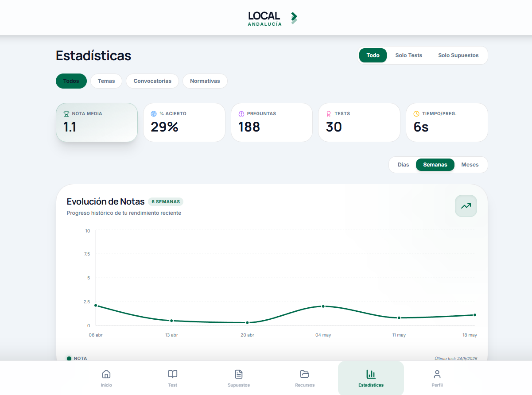Click the 13 abr data point
Screen dimensions: 532x395
[171, 321]
